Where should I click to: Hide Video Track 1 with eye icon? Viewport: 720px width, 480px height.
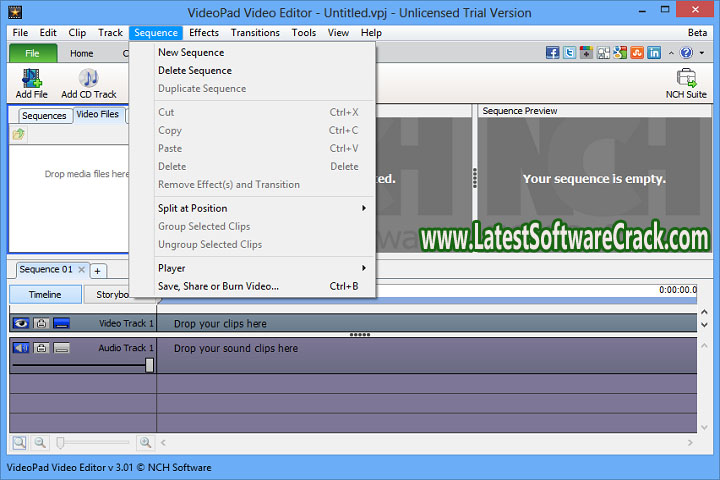point(21,323)
